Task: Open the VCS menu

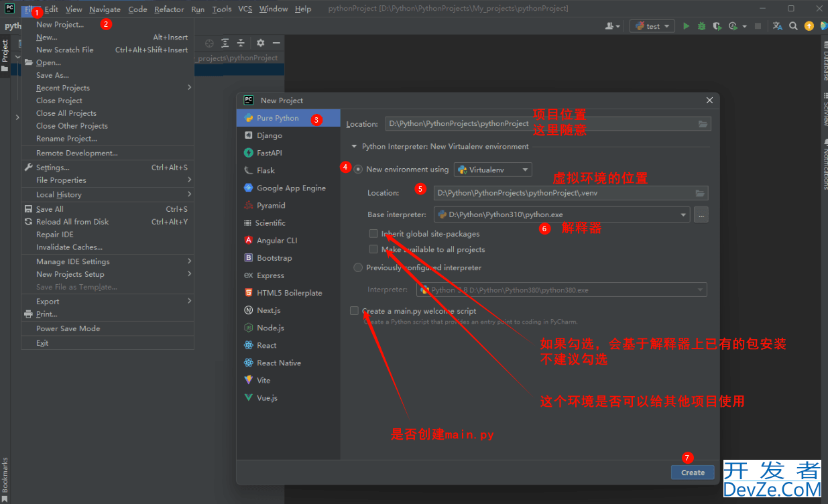Action: tap(245, 9)
